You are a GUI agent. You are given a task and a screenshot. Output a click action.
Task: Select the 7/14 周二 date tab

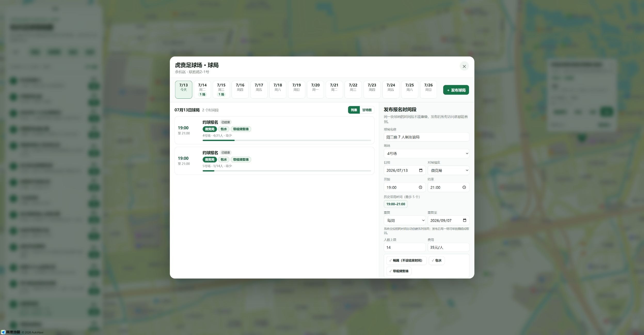(202, 90)
